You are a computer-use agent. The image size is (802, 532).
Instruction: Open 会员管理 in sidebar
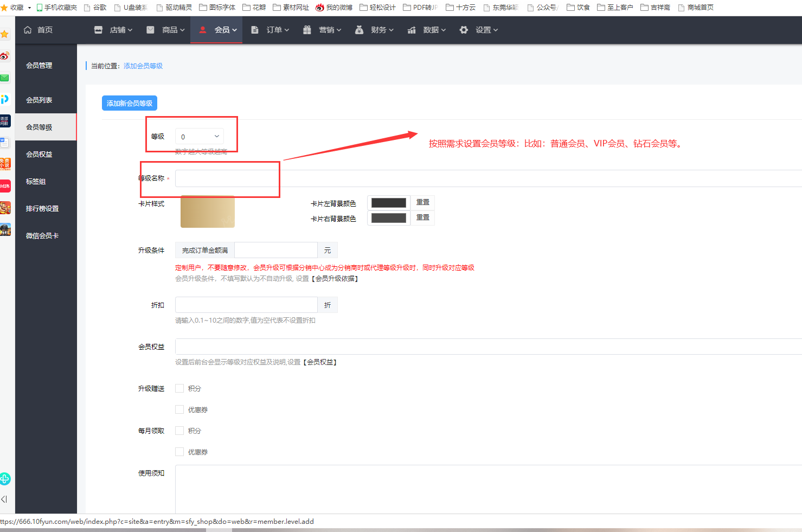(x=39, y=65)
